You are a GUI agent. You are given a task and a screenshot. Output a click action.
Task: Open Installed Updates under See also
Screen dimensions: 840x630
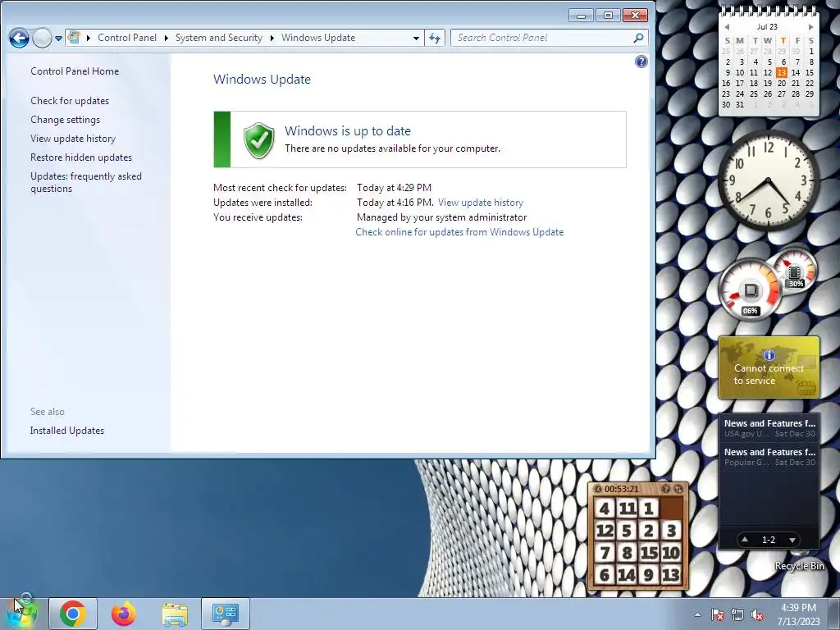[x=67, y=431]
